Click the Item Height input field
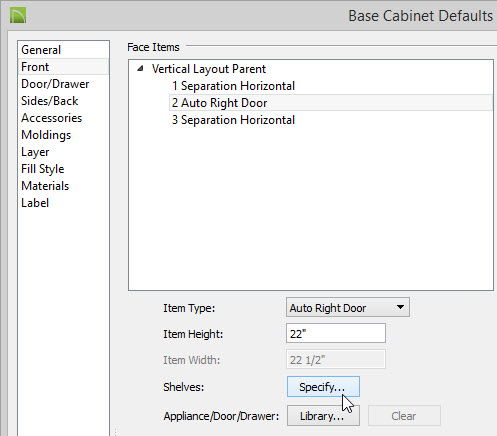 [x=336, y=333]
